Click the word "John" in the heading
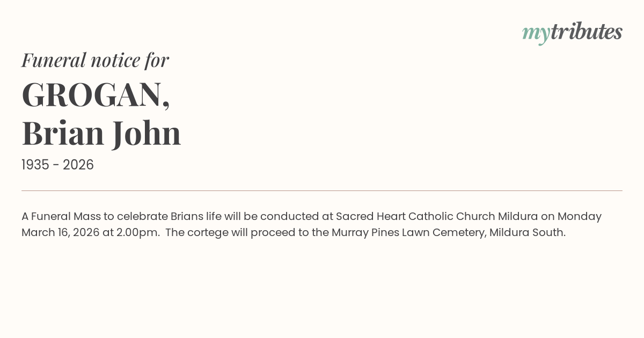The image size is (644, 338). (x=147, y=133)
